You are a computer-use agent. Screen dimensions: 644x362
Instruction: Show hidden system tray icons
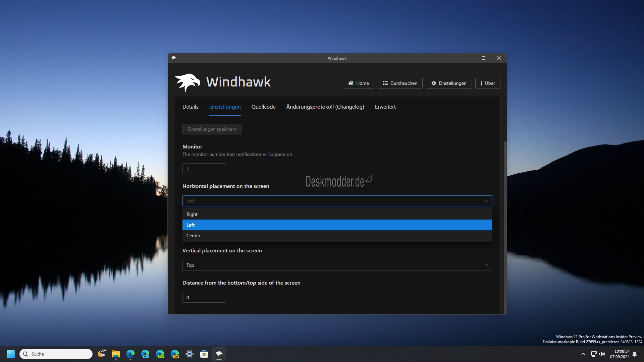point(583,354)
